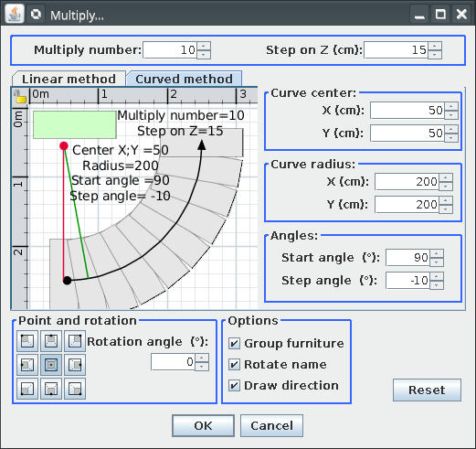Image resolution: width=476 pixels, height=449 pixels.
Task: Select the top-left anchor point icon
Action: [27, 341]
